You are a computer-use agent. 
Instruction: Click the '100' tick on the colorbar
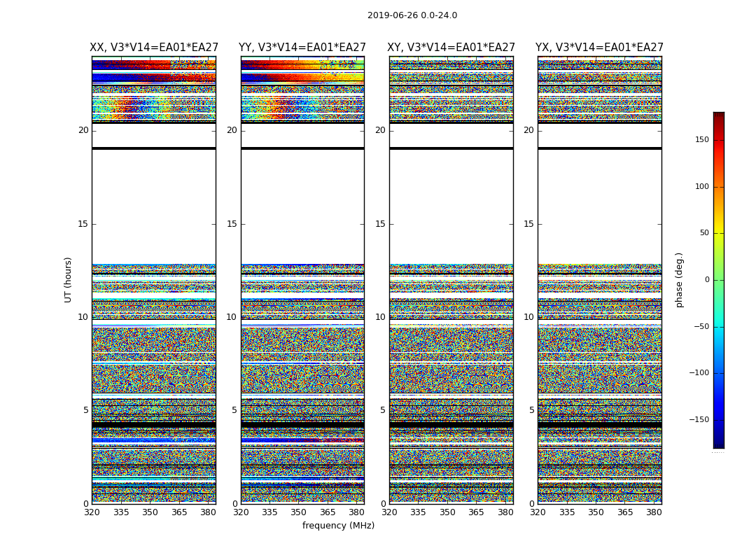coord(702,186)
